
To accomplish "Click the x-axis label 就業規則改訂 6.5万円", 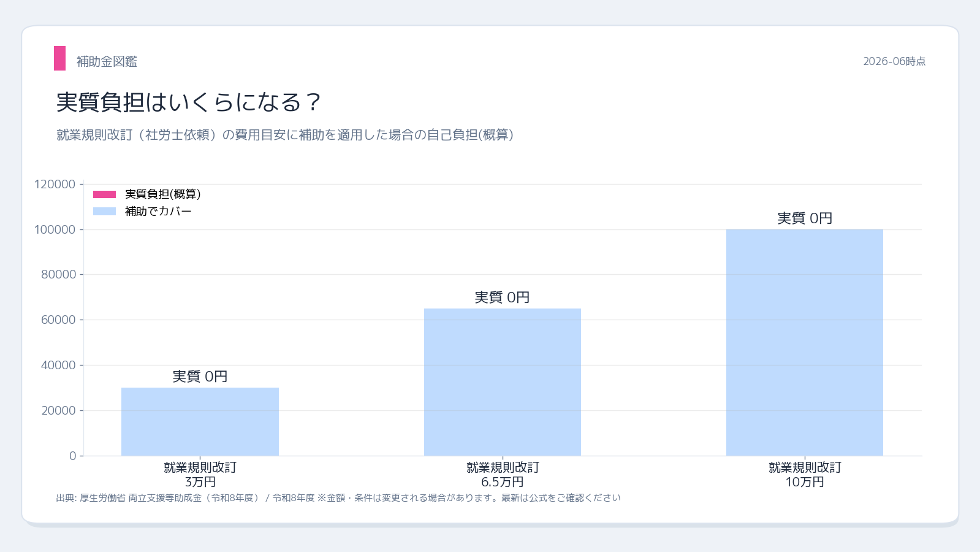I will pyautogui.click(x=503, y=475).
